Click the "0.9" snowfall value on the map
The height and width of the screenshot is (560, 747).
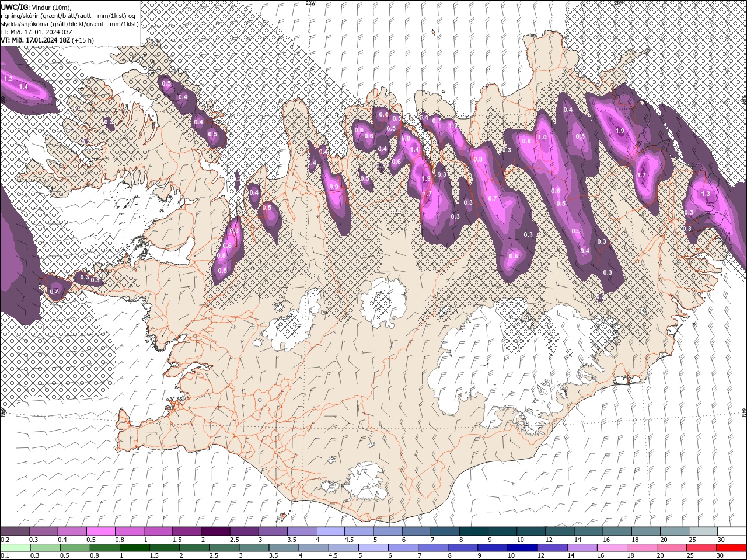334,187
